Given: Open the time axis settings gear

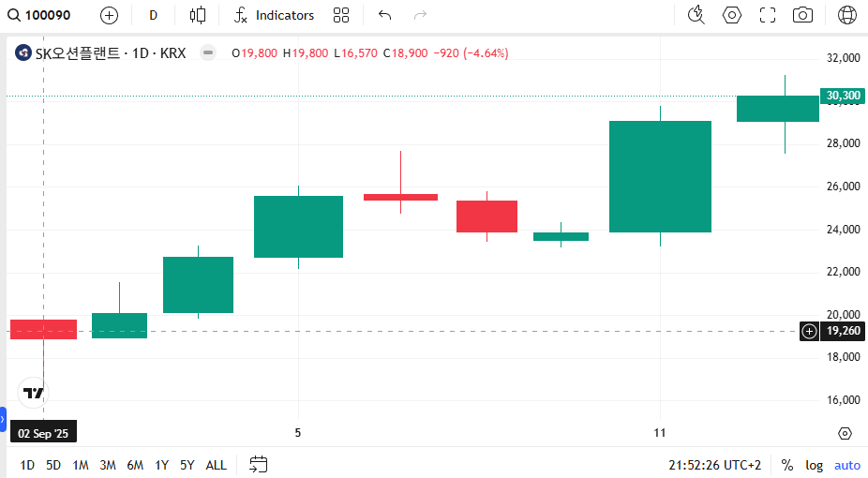Looking at the screenshot, I should [x=845, y=433].
